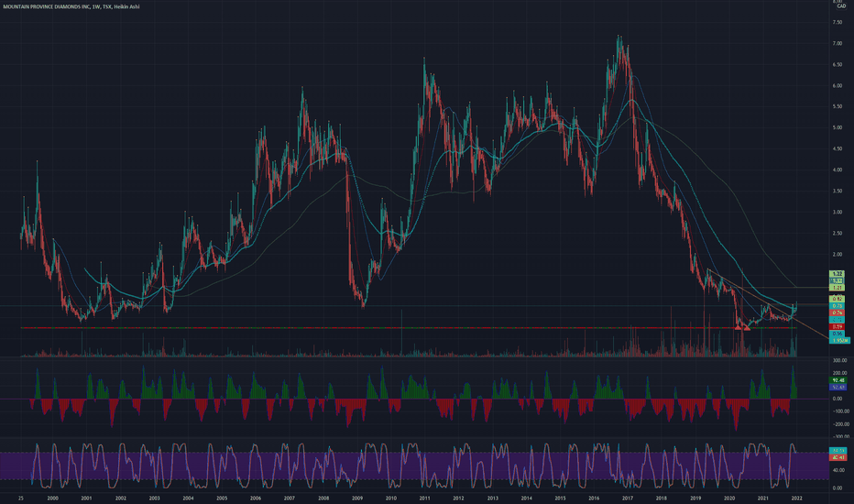Image resolution: width=854 pixels, height=504 pixels.
Task: Select the 200.00 indicator scale label
Action: tap(839, 373)
